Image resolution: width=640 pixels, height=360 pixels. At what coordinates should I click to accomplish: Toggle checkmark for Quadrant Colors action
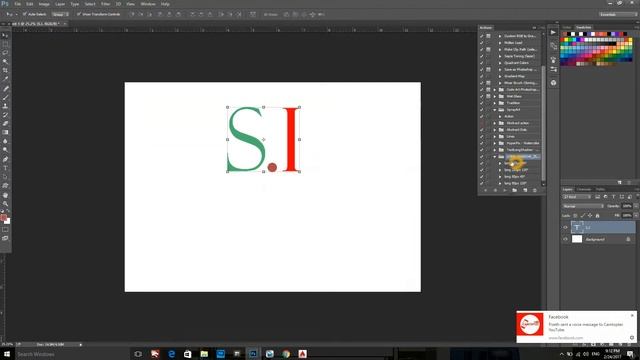pos(482,63)
